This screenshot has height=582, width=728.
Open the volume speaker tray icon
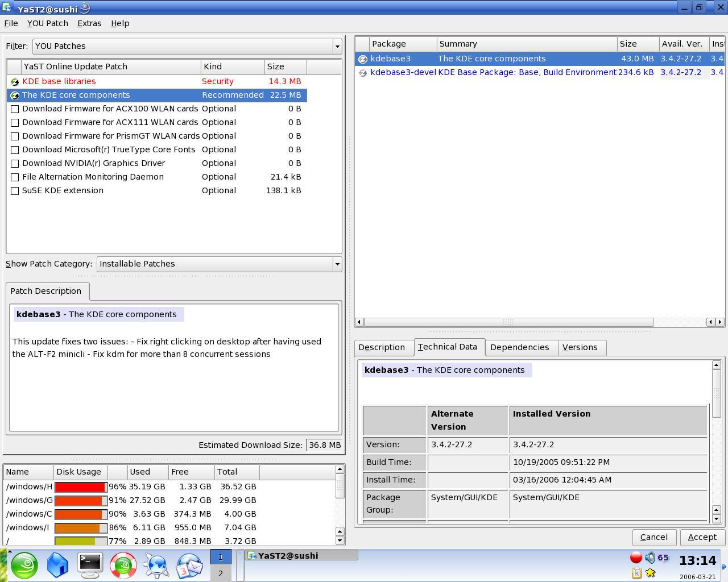(x=650, y=558)
